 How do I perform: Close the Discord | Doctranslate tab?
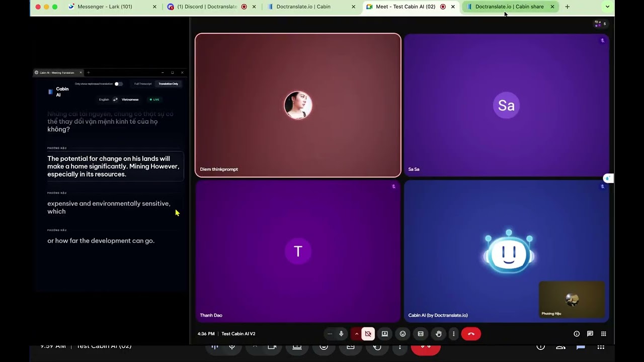point(254,7)
